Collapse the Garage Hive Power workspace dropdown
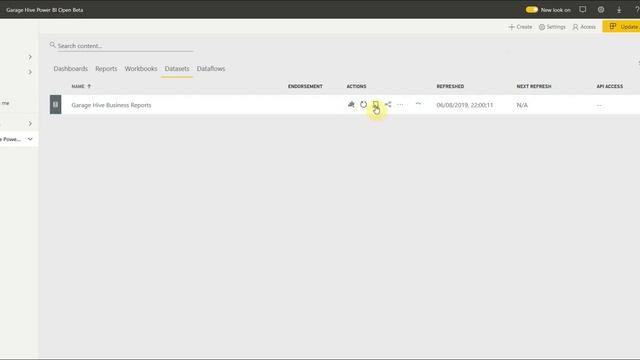 pyautogui.click(x=30, y=139)
